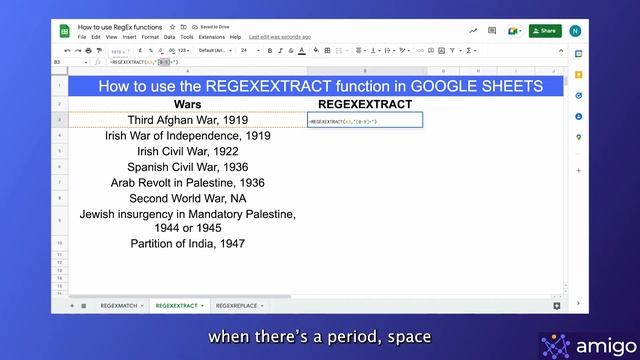This screenshot has height=360, width=640.
Task: Toggle bold formatting
Action: click(x=270, y=51)
